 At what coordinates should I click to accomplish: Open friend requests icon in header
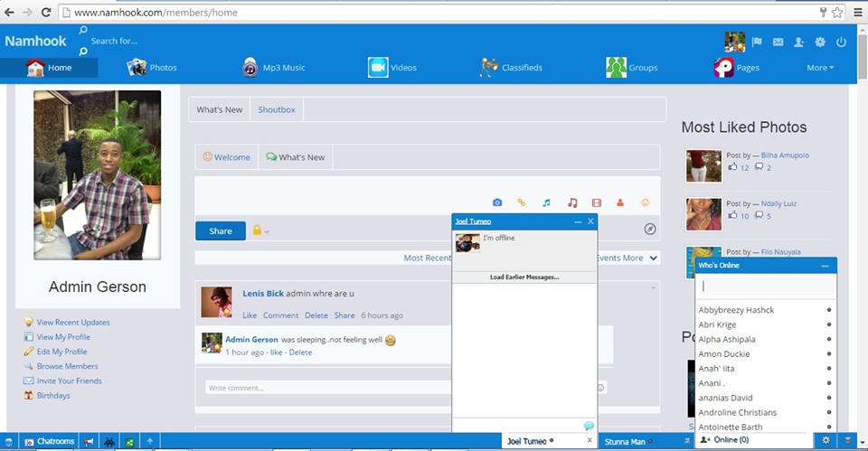(798, 42)
